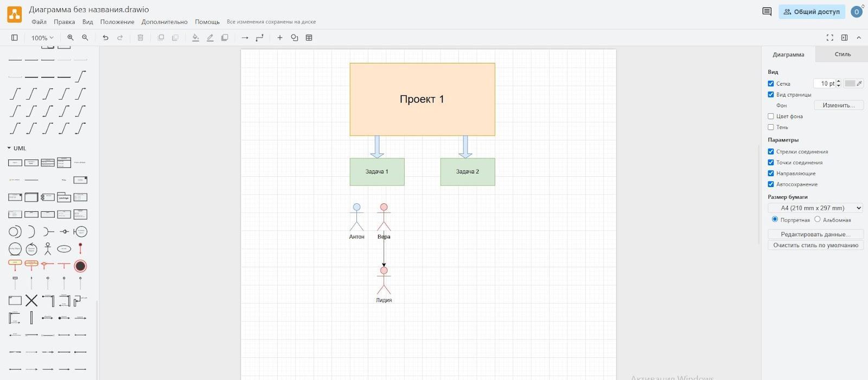The image size is (868, 380).
Task: Click the zoom in magnifier icon
Action: 71,37
